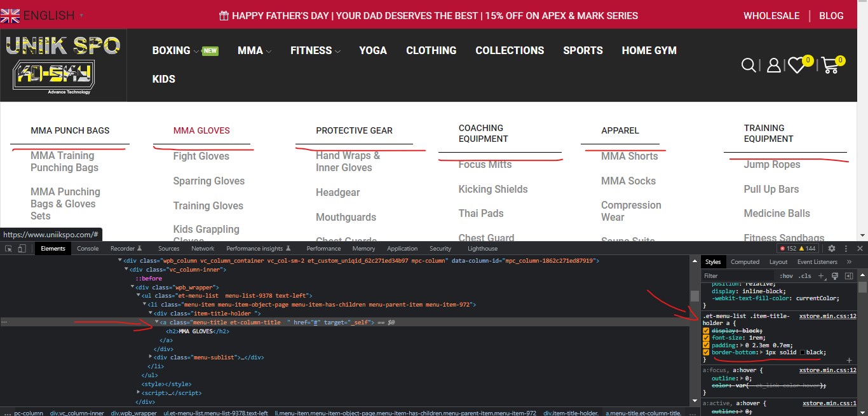Open the Lighthouse tab

click(x=482, y=248)
